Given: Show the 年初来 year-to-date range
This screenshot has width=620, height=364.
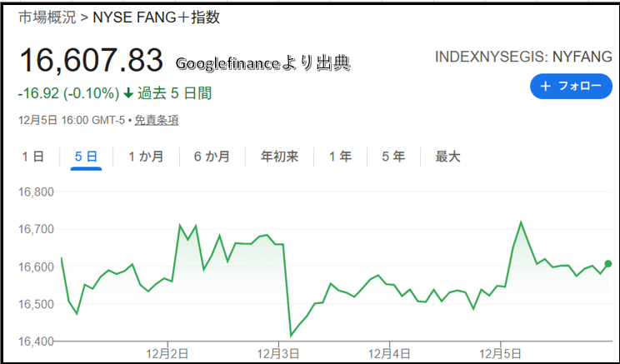Looking at the screenshot, I should pos(279,157).
